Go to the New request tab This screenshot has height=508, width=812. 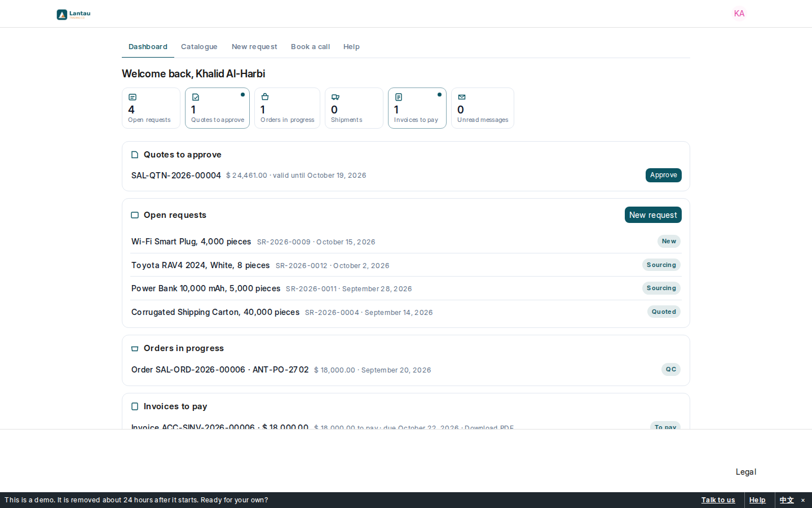(254, 47)
